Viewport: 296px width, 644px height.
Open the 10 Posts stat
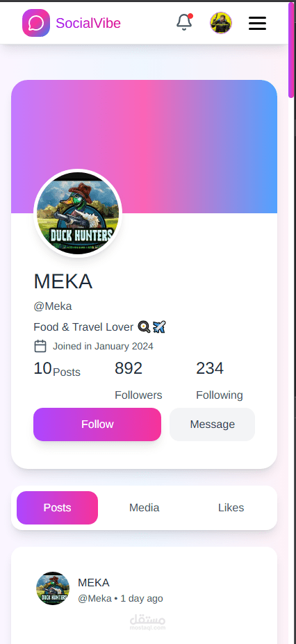tap(57, 369)
